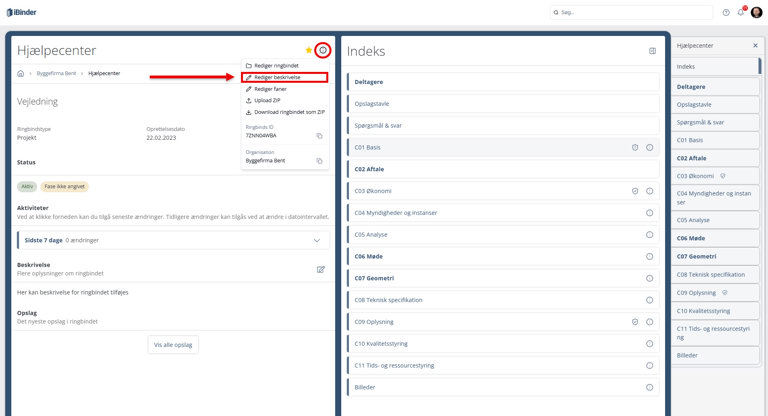Open the user profile avatar

coord(757,12)
